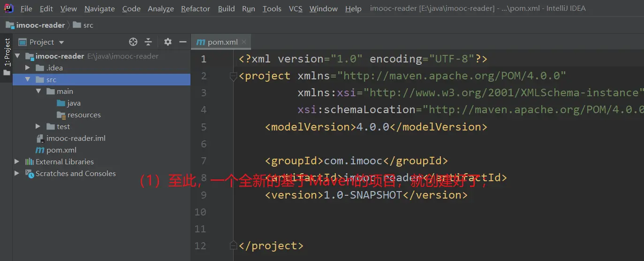Open the Refactor menu
The height and width of the screenshot is (261, 644).
click(x=196, y=8)
